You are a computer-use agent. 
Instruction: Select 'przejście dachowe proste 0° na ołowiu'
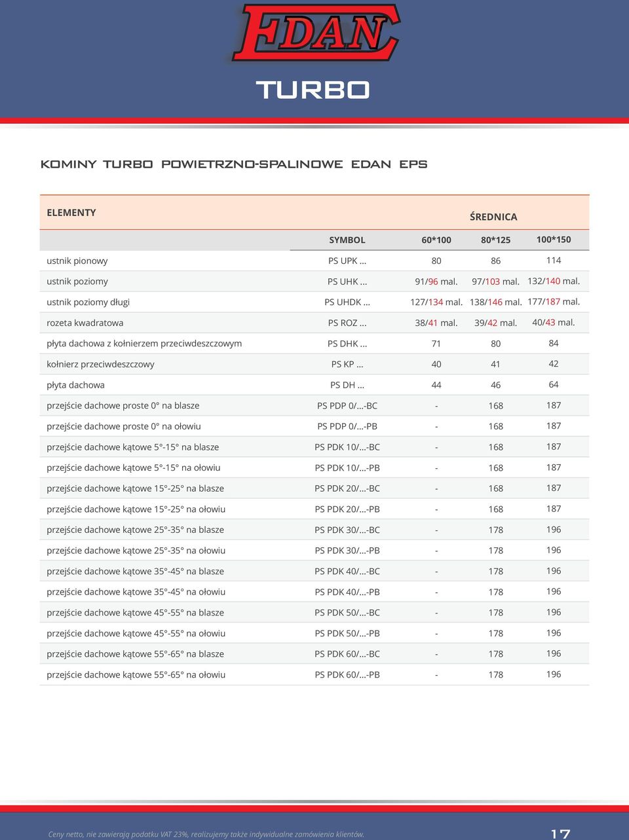(x=124, y=426)
